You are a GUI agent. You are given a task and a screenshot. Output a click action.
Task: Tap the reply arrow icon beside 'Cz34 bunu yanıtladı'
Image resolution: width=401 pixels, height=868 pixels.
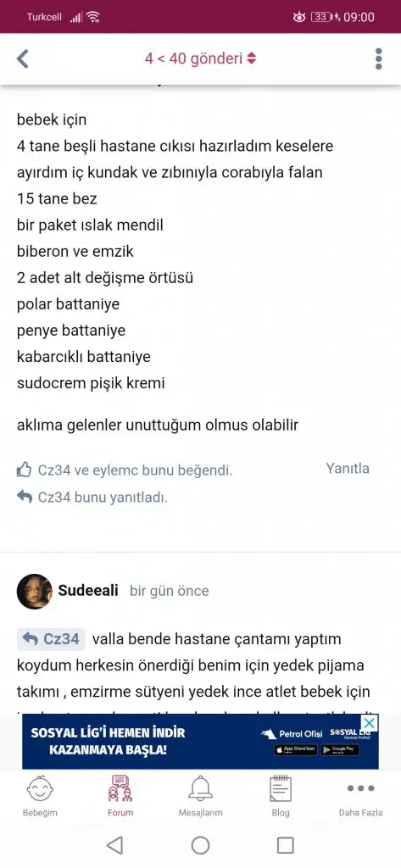pyautogui.click(x=24, y=497)
